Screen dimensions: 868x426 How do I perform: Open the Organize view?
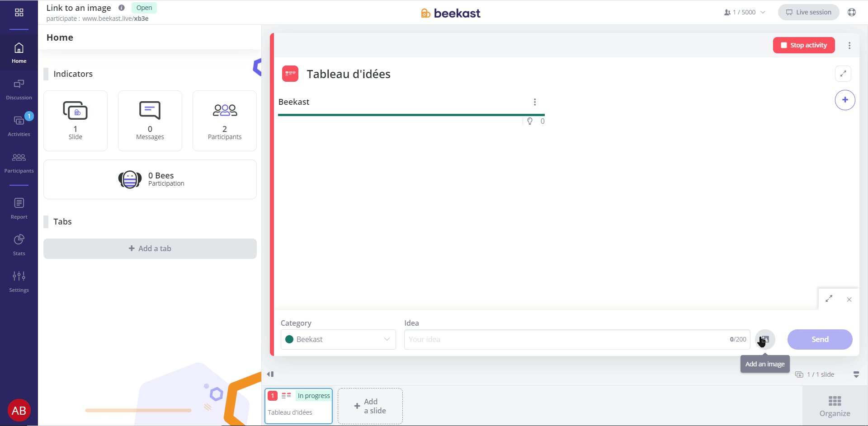[835, 406]
